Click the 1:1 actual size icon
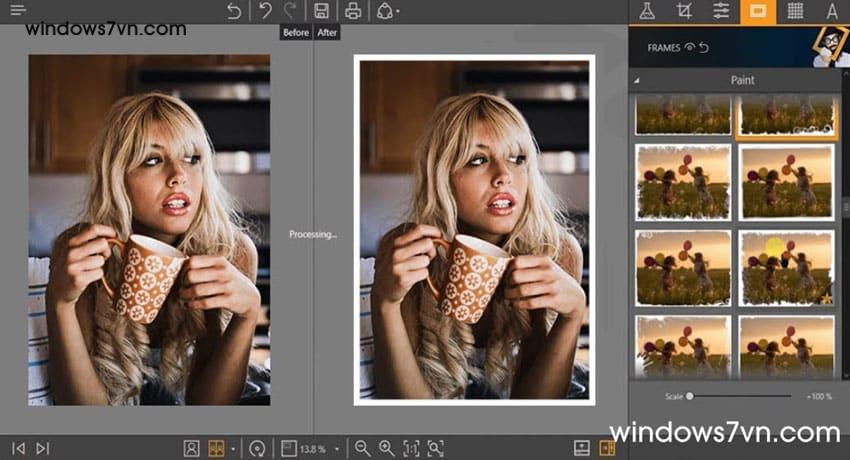 point(411,448)
